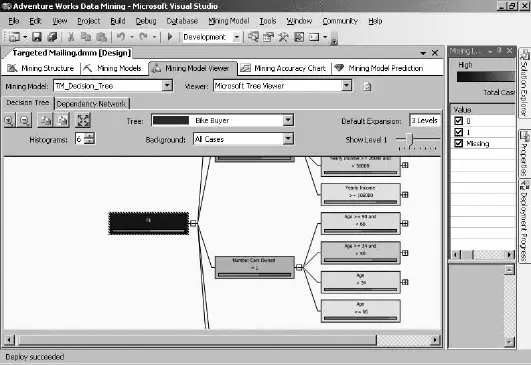Collapse the Number Cars Owned node expander
The width and height of the screenshot is (531, 365).
coord(299,267)
